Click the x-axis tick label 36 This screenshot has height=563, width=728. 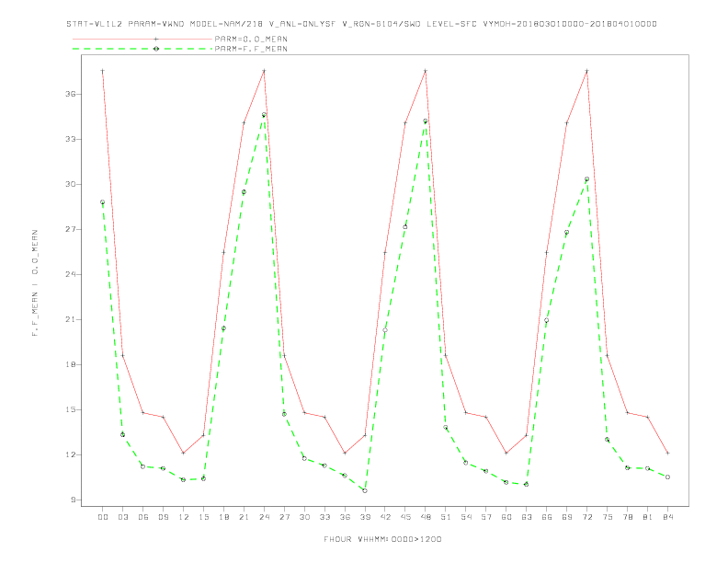pyautogui.click(x=345, y=517)
